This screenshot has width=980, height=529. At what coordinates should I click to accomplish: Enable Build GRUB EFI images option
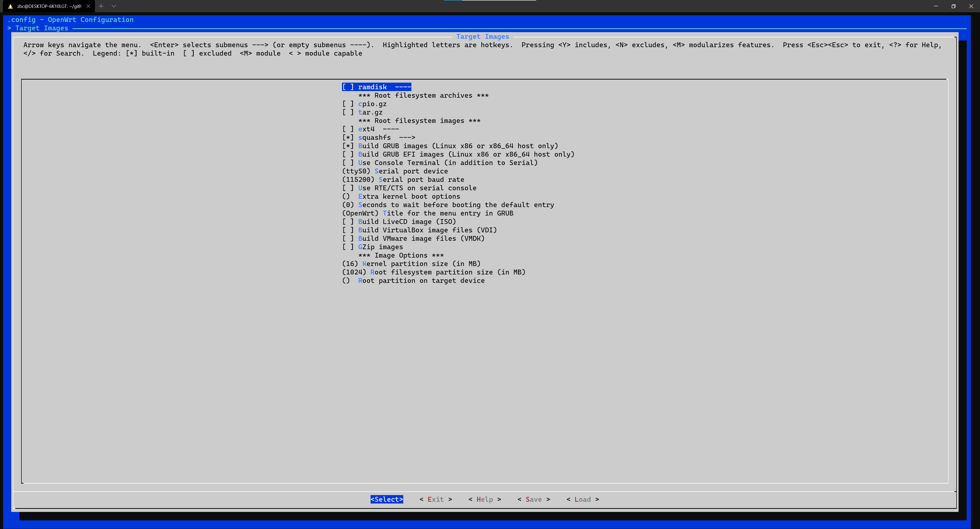tap(348, 154)
